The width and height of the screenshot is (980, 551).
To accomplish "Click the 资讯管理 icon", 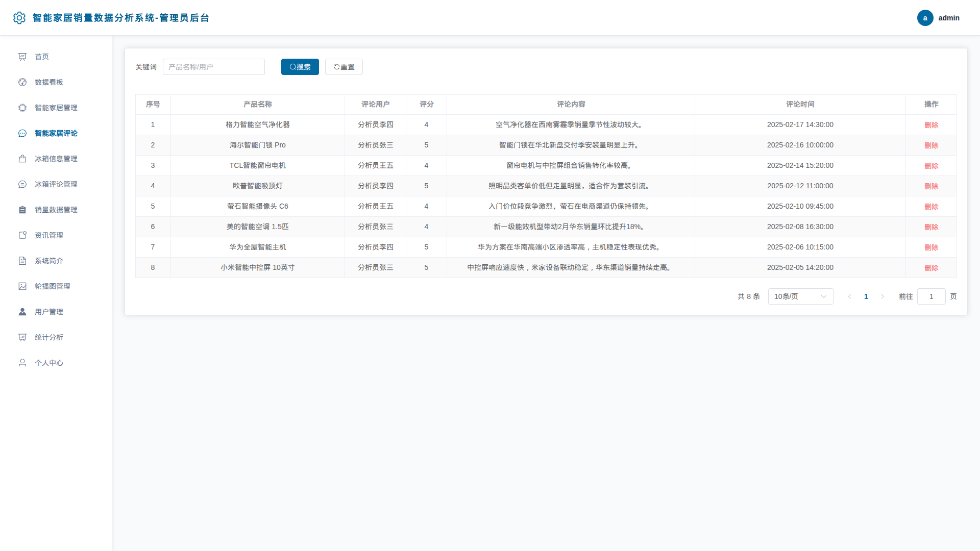I will tap(22, 235).
